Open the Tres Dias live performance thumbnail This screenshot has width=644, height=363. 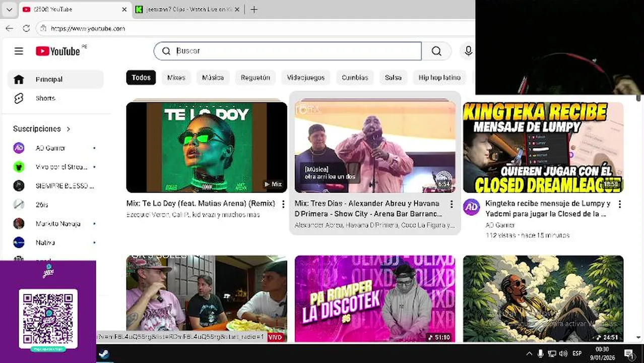point(375,147)
